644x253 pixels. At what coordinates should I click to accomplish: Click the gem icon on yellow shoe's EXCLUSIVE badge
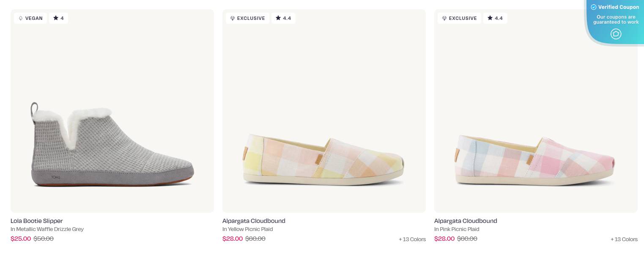point(233,18)
